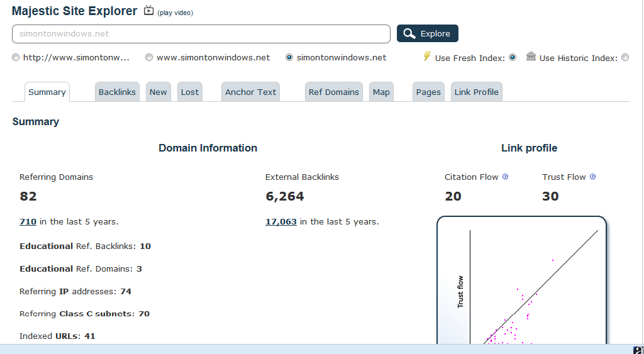This screenshot has height=354, width=644.
Task: Click the Summary section heading
Action: (x=36, y=121)
